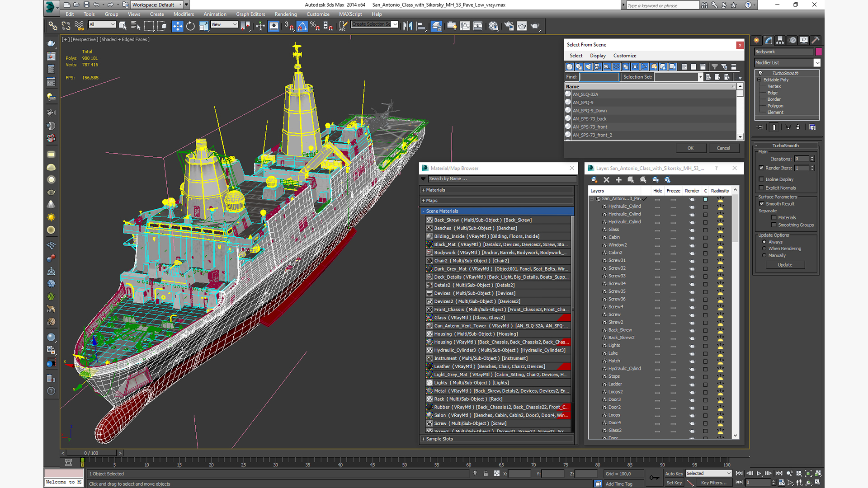This screenshot has width=868, height=488.
Task: Open the Render Setup teapot icon
Action: click(509, 26)
